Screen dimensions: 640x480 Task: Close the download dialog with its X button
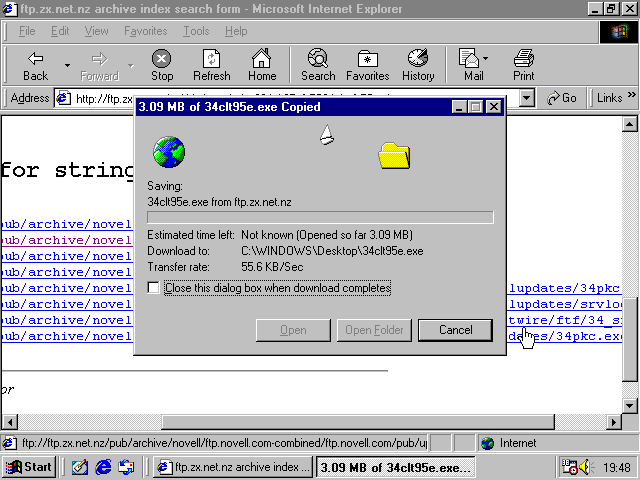pyautogui.click(x=494, y=107)
